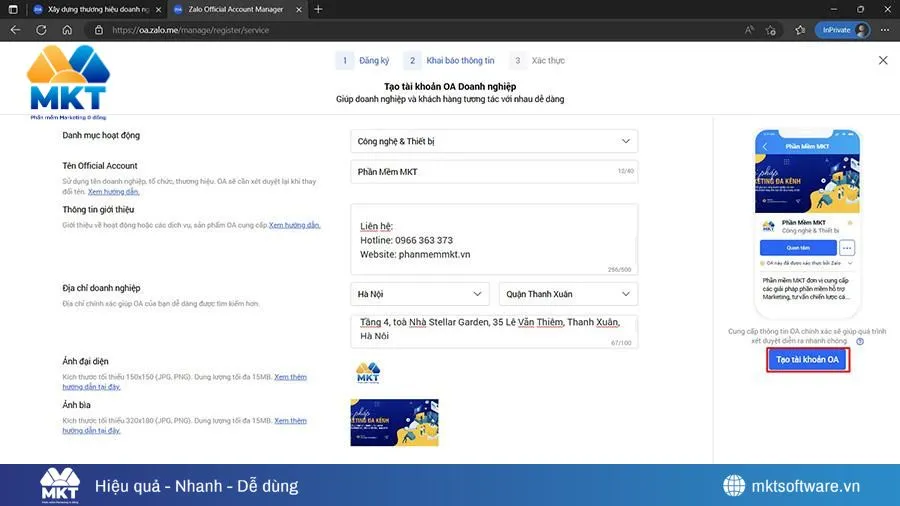Switch to Xây dựng thương hiệu doanh nghiệp tab

click(98, 9)
